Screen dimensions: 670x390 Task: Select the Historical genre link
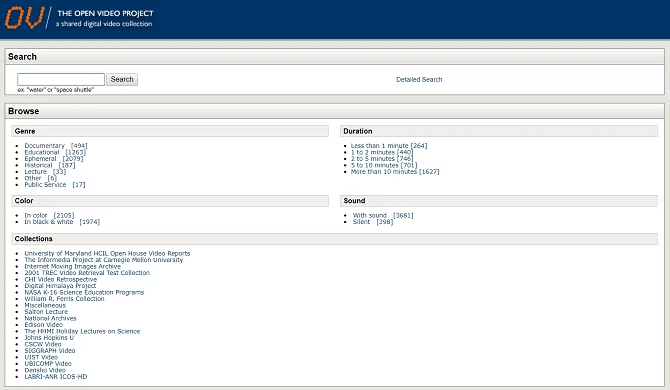pyautogui.click(x=38, y=165)
